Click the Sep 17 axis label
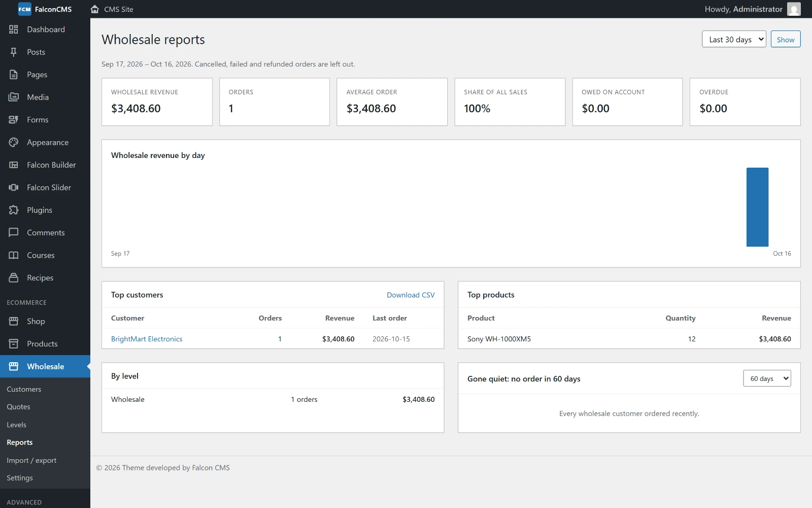The image size is (812, 508). [x=120, y=253]
